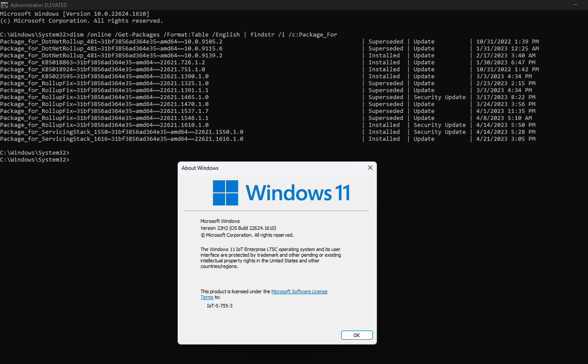The image size is (588, 364).
Task: Click the Windows 11 IoT Enterprise LTSC paragraph
Action: [271, 258]
